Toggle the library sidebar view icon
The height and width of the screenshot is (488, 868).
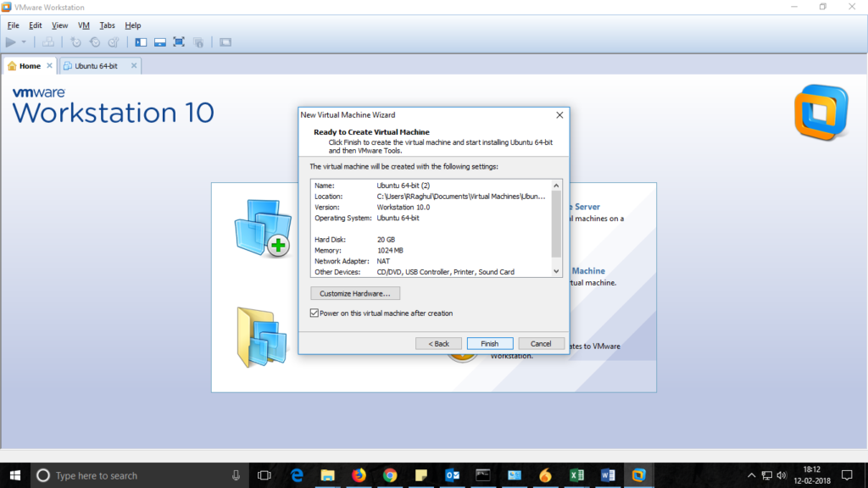click(141, 42)
